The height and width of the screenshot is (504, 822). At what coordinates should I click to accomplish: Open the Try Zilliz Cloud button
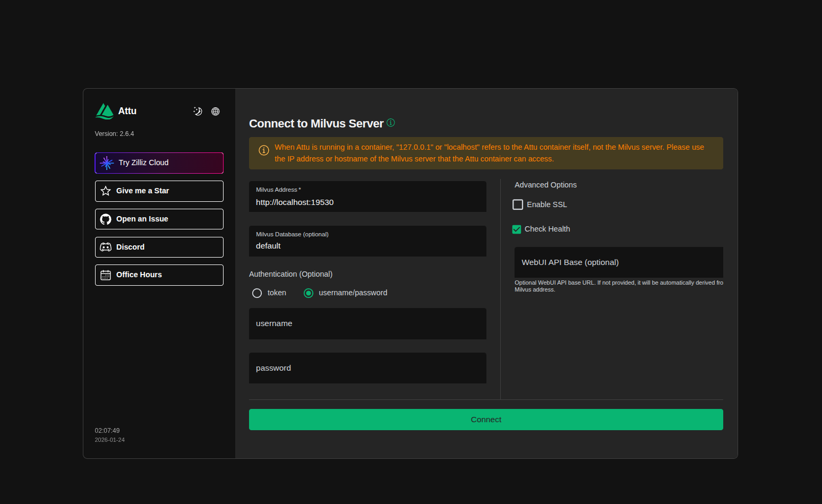click(x=159, y=163)
